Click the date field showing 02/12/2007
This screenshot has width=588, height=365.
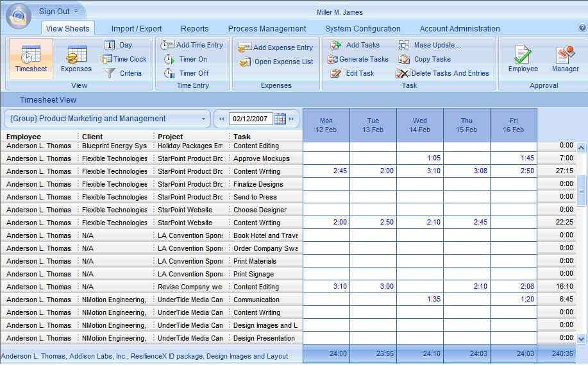pyautogui.click(x=250, y=119)
